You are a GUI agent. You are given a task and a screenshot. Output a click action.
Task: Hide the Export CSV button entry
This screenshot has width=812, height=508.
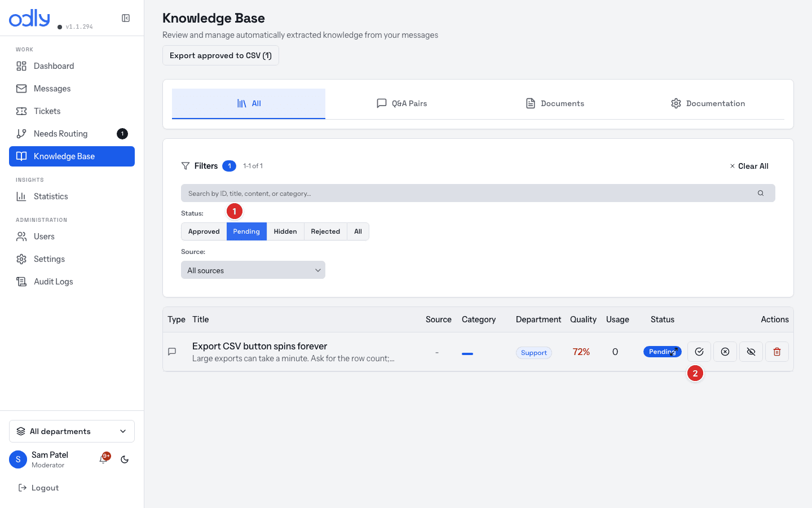coord(751,352)
